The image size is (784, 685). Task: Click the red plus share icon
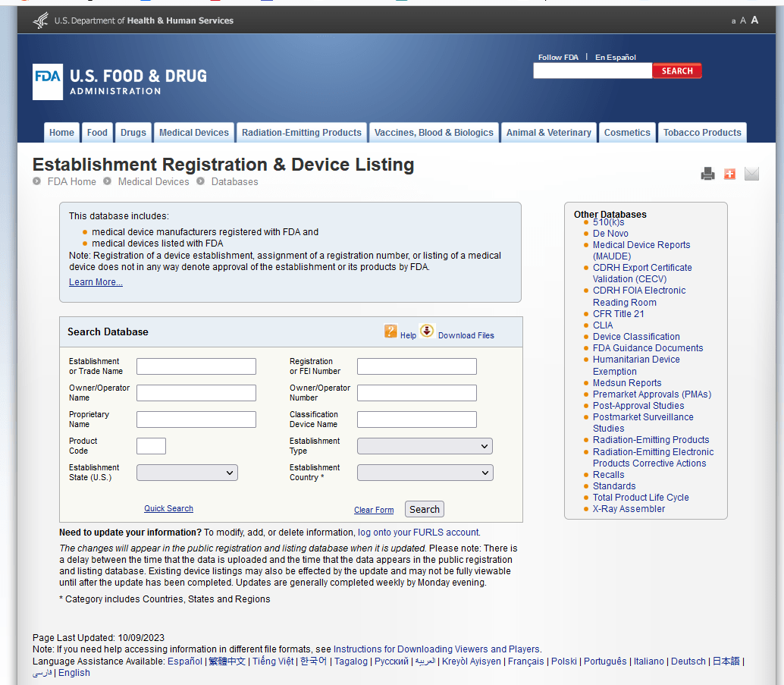click(729, 174)
